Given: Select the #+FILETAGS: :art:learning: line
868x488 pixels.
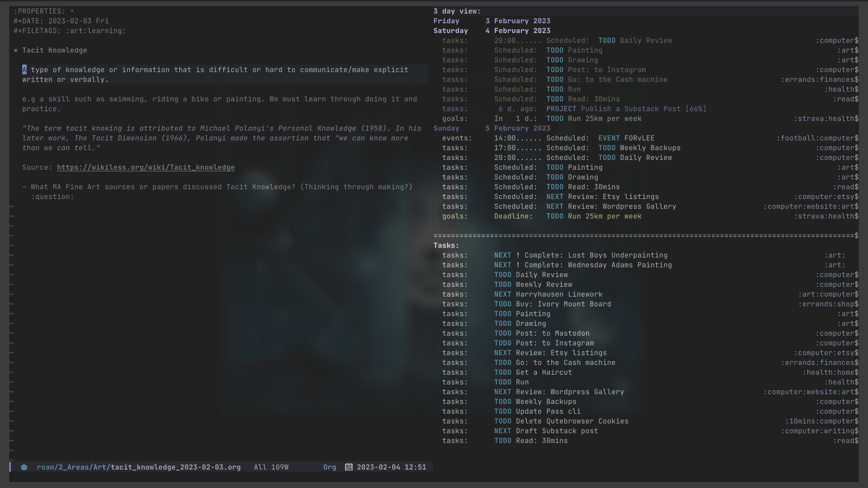Looking at the screenshot, I should [x=70, y=31].
